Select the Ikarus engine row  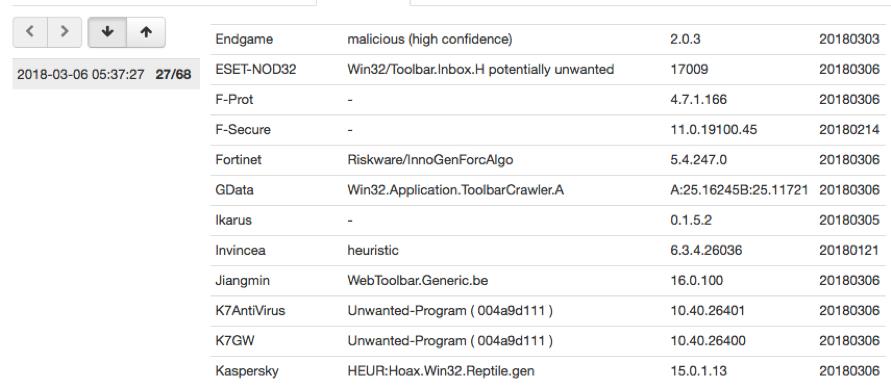pyautogui.click(x=548, y=220)
